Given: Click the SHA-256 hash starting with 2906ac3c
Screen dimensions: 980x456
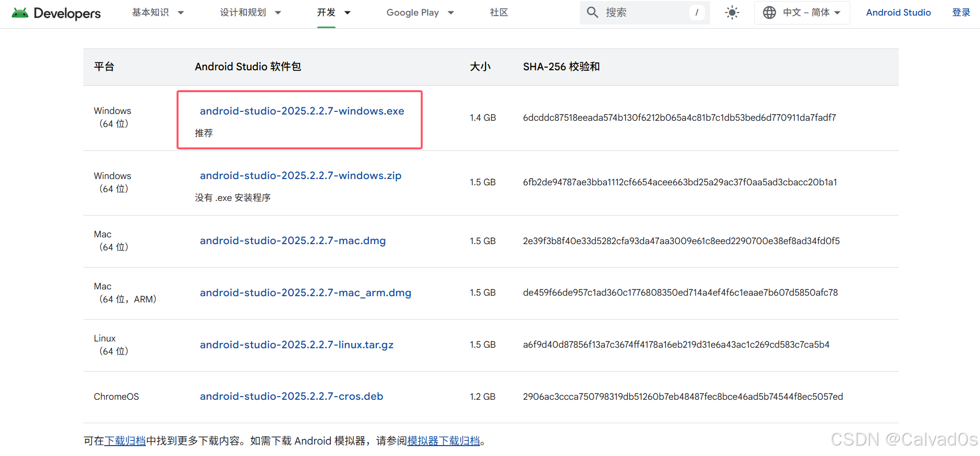Looking at the screenshot, I should tap(683, 397).
